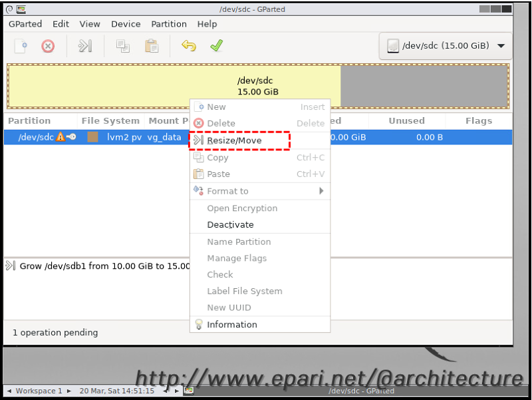Open the /dev/sdc (15.00 GiB) device selector
The height and width of the screenshot is (400, 532).
(445, 46)
